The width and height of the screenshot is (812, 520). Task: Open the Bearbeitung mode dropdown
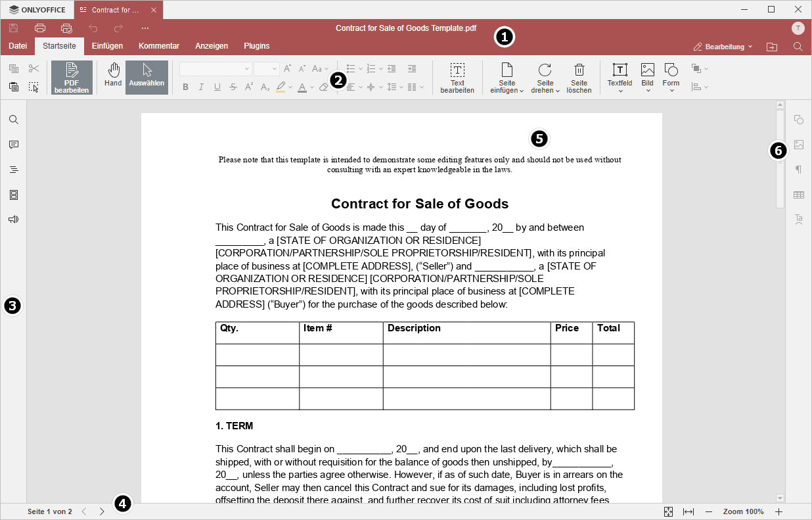point(723,47)
